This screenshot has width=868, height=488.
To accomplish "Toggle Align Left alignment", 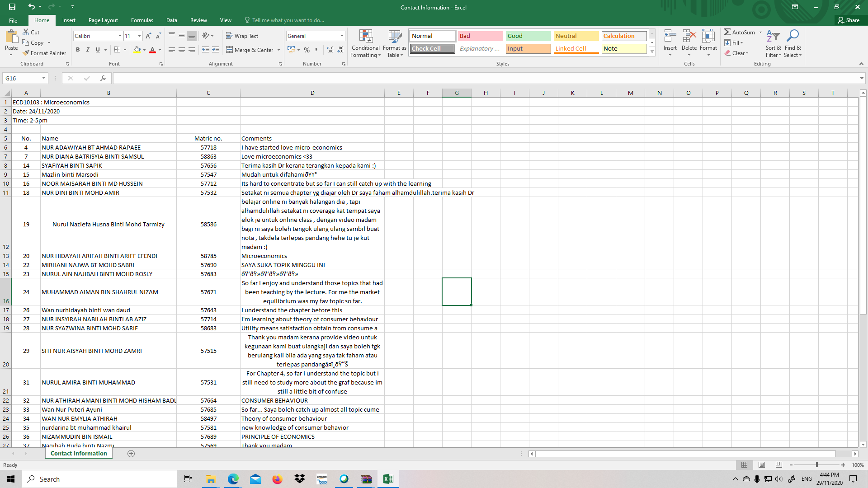I will (171, 50).
